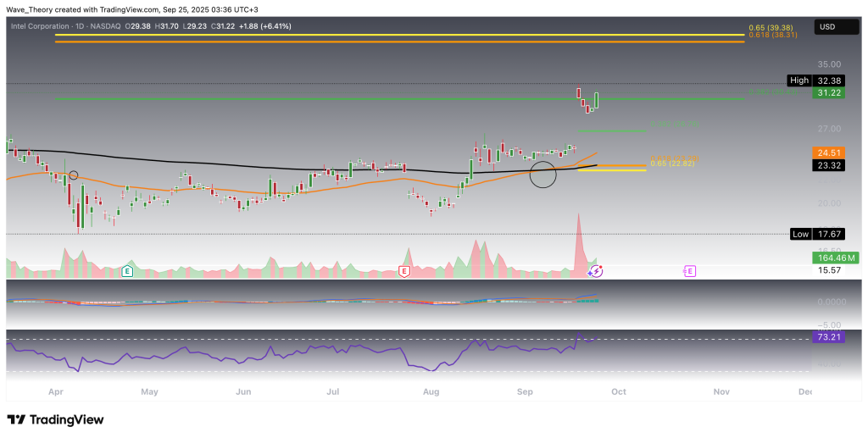
Task: Click the 35.00 price axis label
Action: click(829, 64)
